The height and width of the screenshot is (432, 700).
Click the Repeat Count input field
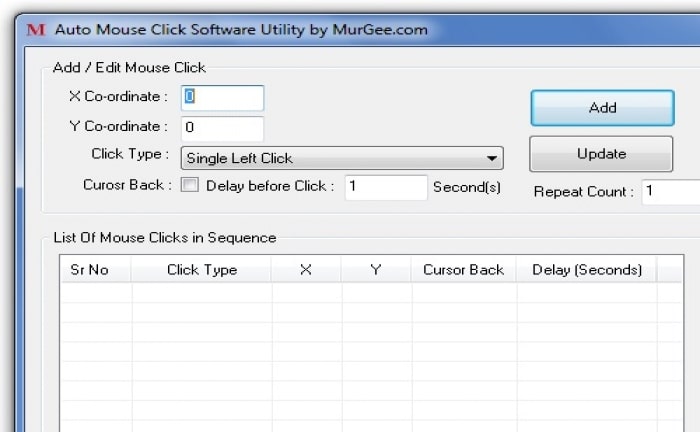point(671,192)
